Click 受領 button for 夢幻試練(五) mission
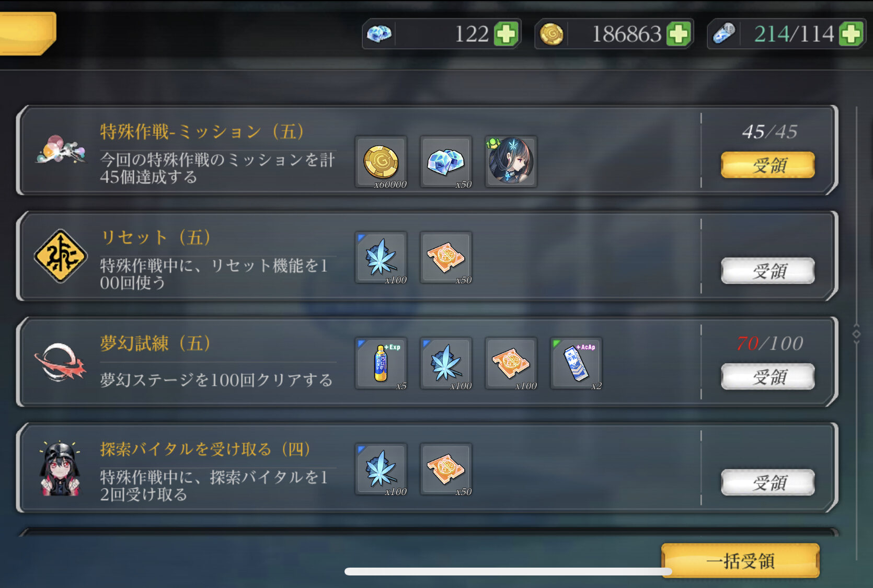The height and width of the screenshot is (588, 873). [768, 376]
